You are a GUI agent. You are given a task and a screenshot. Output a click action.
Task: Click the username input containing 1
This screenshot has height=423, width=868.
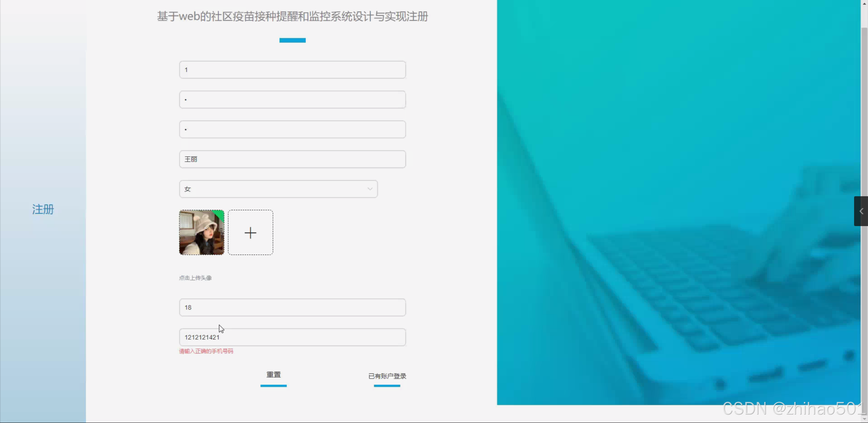click(x=292, y=69)
